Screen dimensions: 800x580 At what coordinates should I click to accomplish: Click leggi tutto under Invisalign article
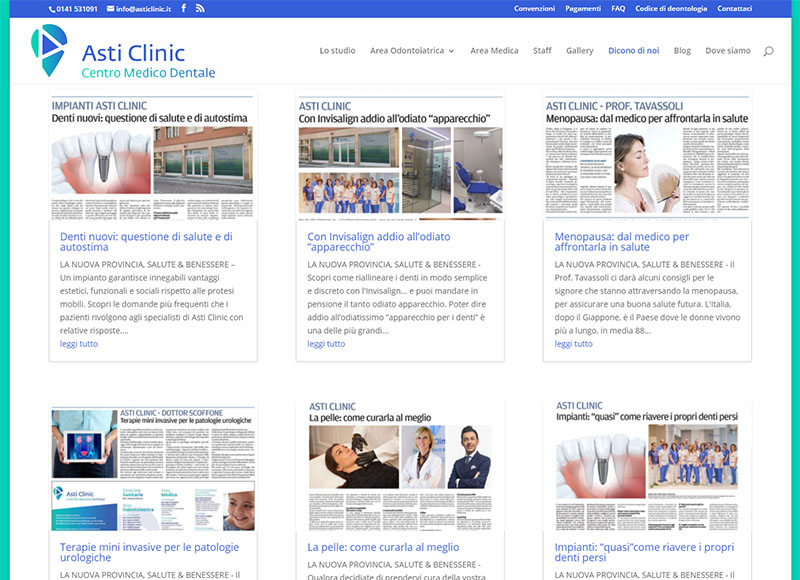(326, 344)
